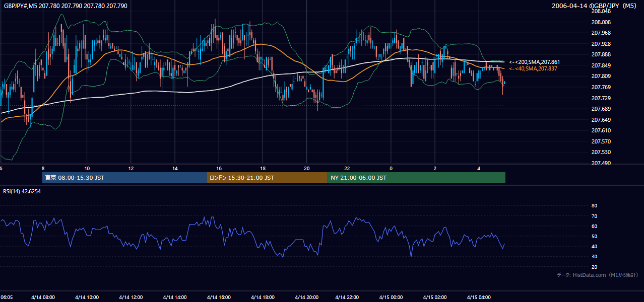Click the 4/14 10:00 date label
This screenshot has width=644, height=302.
point(87,297)
